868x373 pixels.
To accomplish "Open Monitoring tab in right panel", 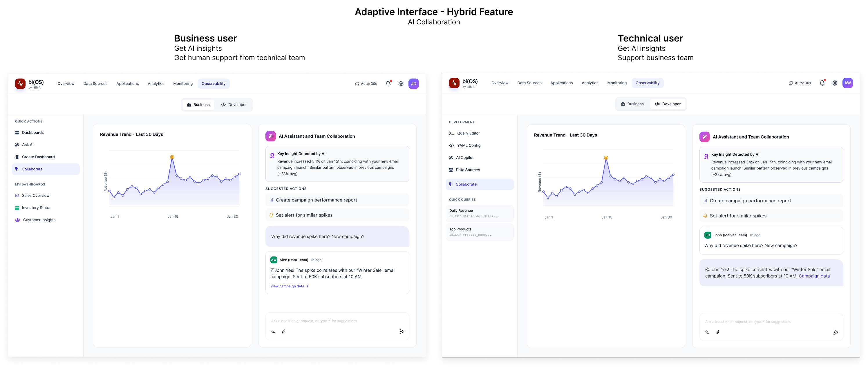I will tap(617, 83).
